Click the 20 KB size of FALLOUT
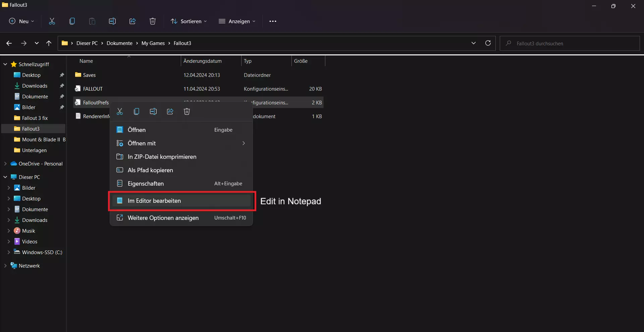The height and width of the screenshot is (332, 644). pos(315,89)
